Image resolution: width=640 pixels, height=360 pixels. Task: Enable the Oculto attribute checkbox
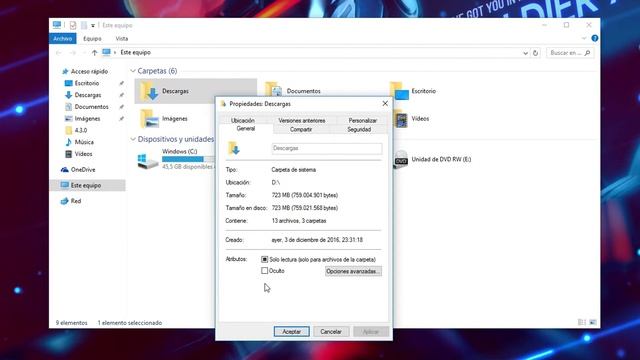[x=264, y=270]
